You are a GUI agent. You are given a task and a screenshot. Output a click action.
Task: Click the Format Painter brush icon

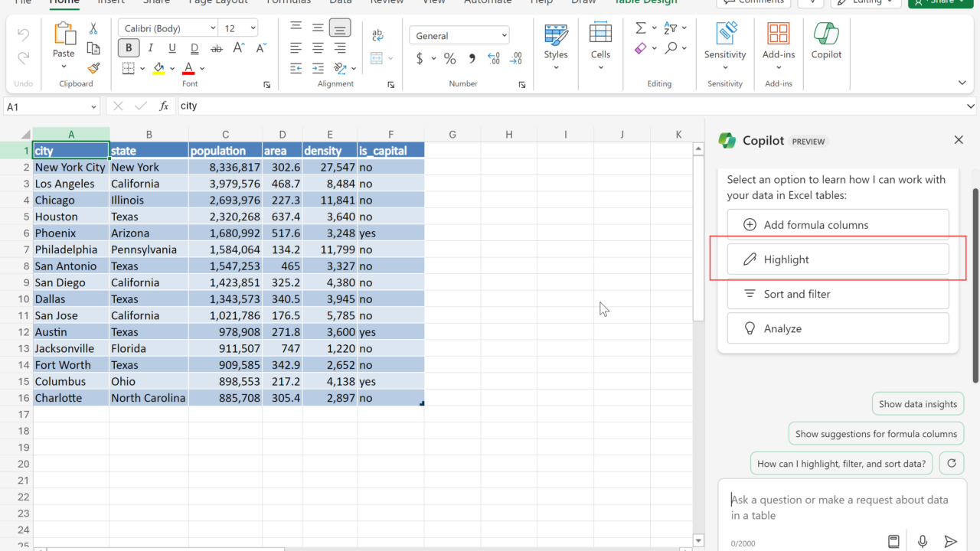click(x=93, y=68)
